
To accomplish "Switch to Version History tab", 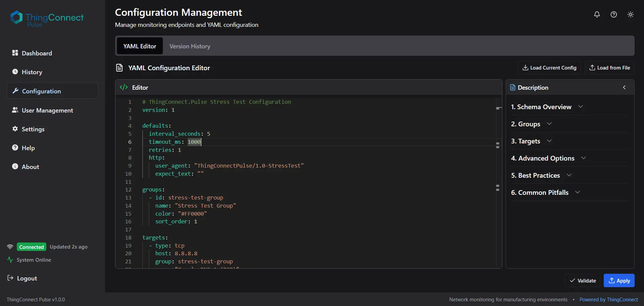I will click(x=190, y=46).
